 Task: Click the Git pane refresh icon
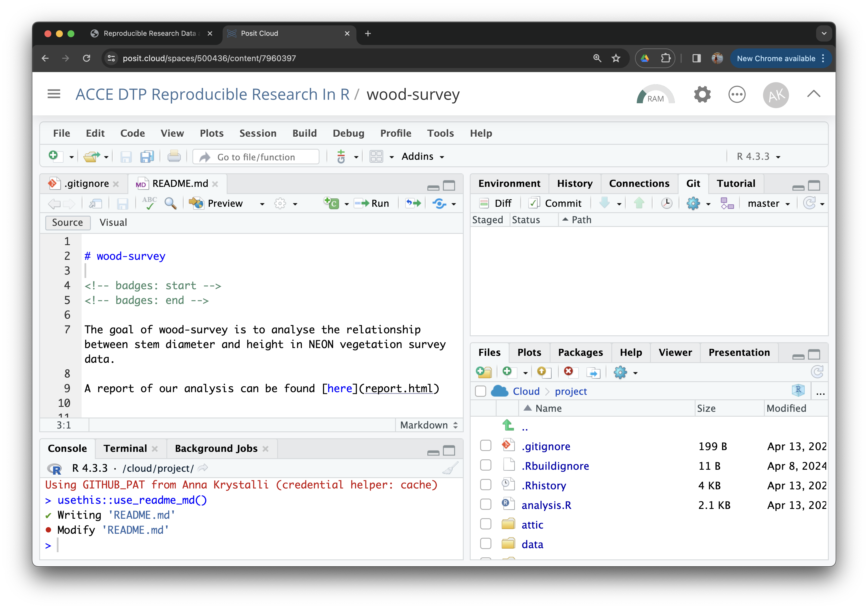(x=809, y=203)
